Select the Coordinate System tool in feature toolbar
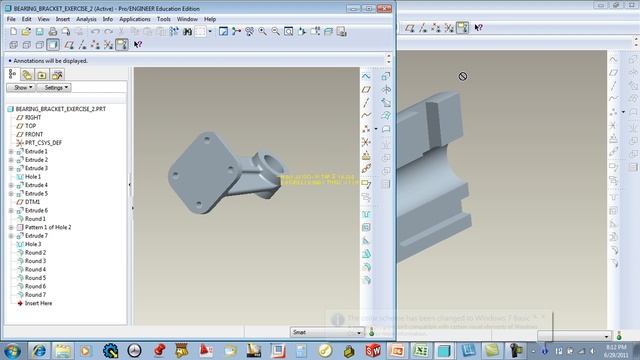This screenshot has height=360, width=640. [x=366, y=142]
